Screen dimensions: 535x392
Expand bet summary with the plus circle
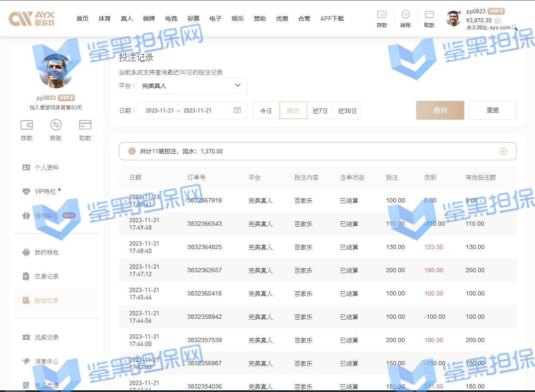(503, 151)
